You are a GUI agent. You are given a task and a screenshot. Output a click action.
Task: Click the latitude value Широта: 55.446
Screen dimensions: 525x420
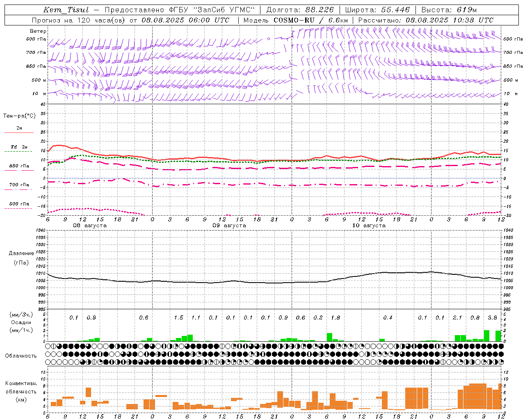tap(377, 10)
